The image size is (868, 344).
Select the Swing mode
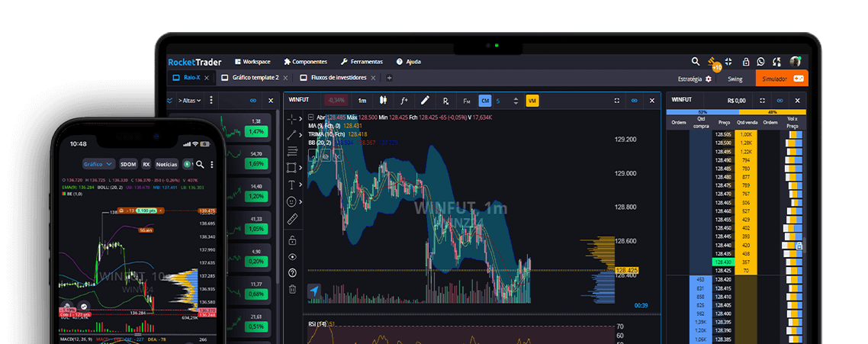[735, 79]
